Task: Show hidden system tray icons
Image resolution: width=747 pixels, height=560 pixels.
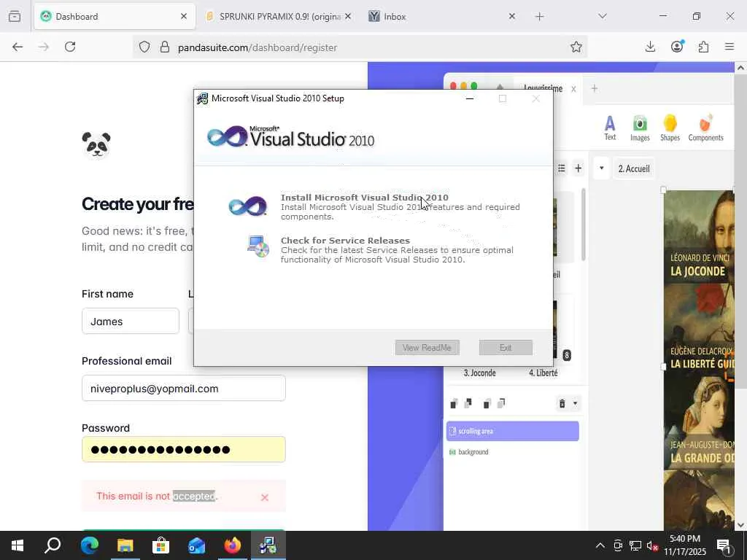Action: (x=600, y=545)
